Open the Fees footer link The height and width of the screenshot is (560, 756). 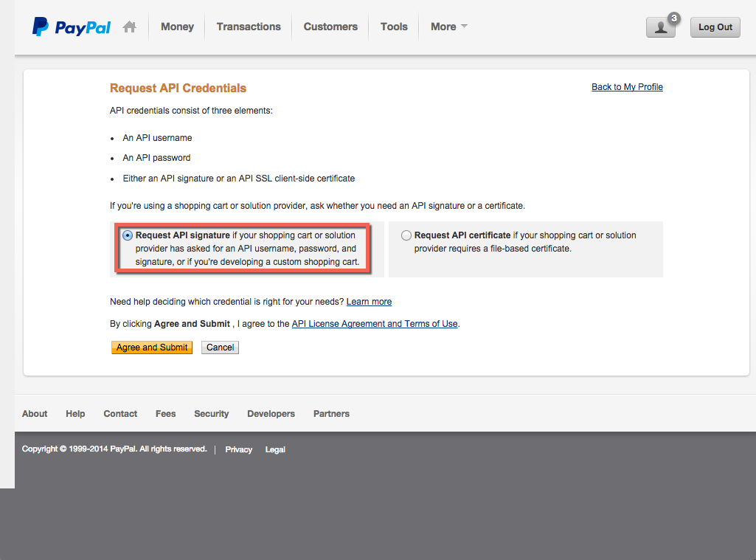point(165,414)
